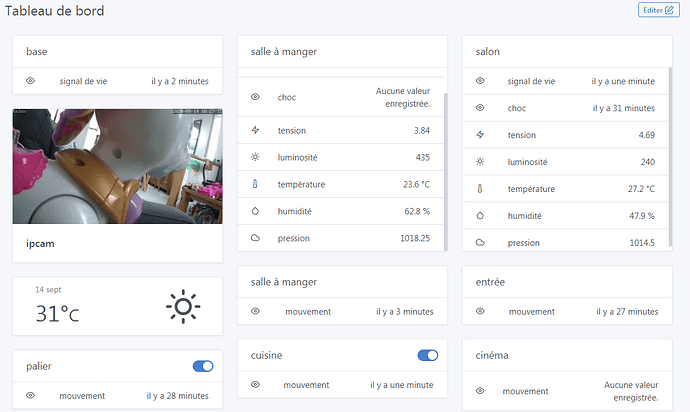Click the lightning icon for salle à manger tension
The width and height of the screenshot is (690, 412).
pos(255,130)
